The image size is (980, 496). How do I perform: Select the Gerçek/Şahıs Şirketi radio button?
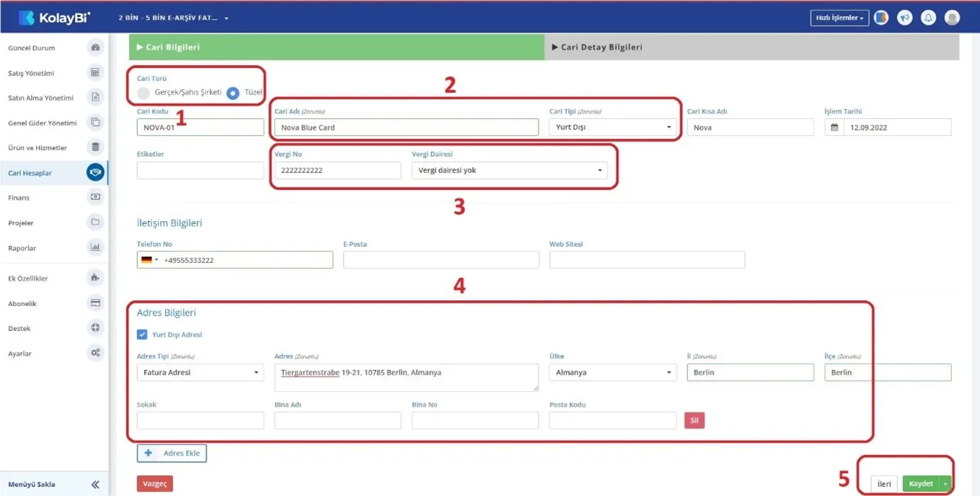click(x=143, y=92)
